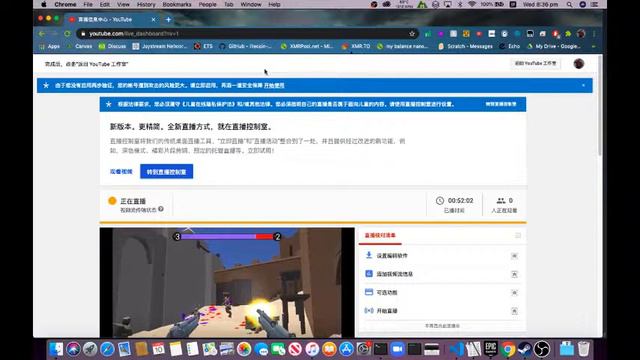Open the Apps bookmark shortcut

pos(49,47)
